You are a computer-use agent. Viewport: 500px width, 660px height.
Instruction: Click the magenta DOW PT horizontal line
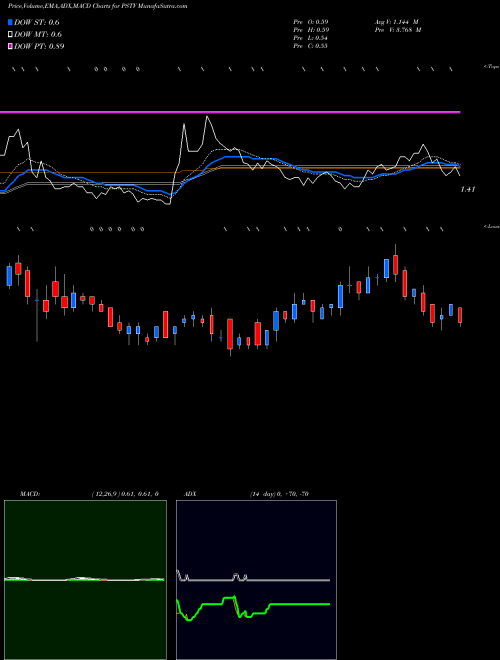pos(230,112)
